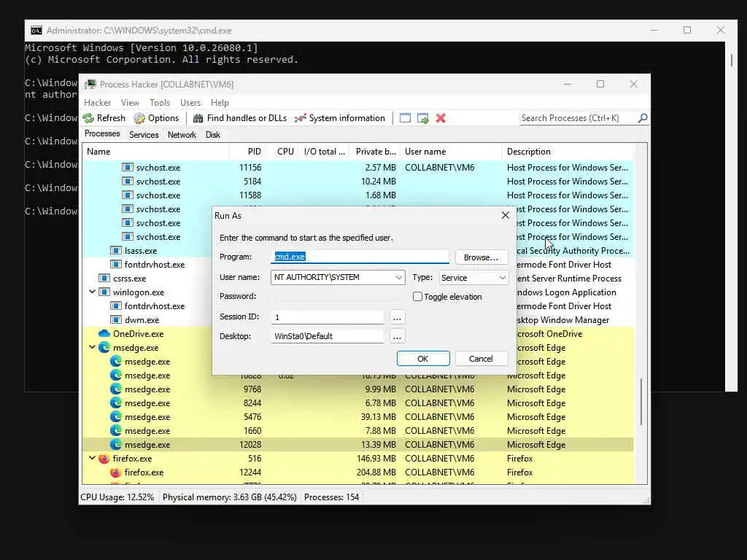Click icon of msedge.exe PID 12028
The image size is (747, 560).
pyautogui.click(x=116, y=445)
